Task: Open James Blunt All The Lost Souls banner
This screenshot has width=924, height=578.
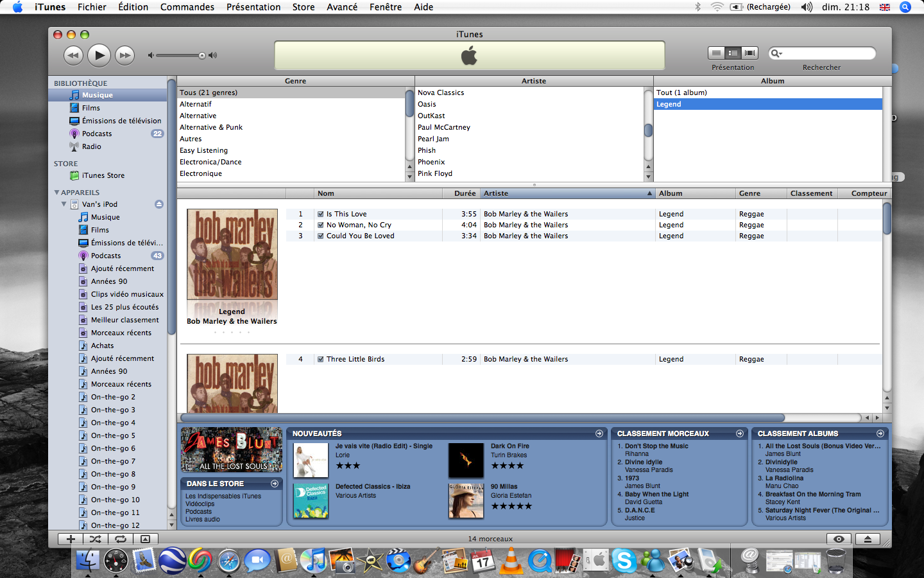Action: click(x=232, y=450)
